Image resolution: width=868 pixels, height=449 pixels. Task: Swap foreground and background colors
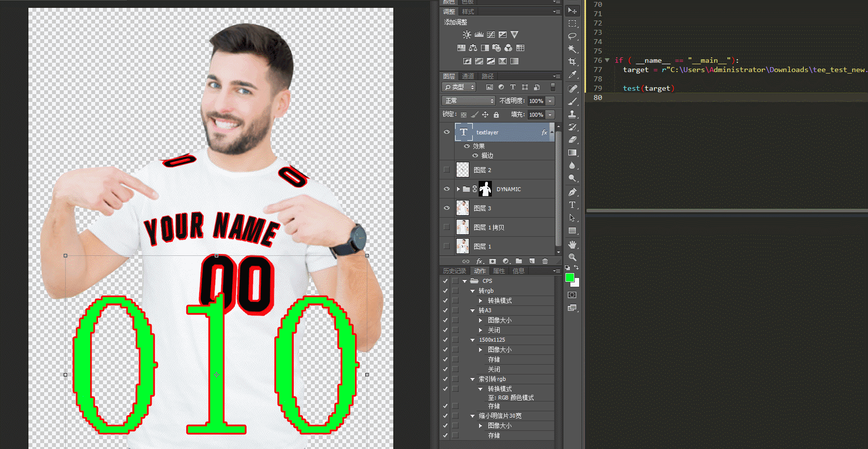(576, 268)
